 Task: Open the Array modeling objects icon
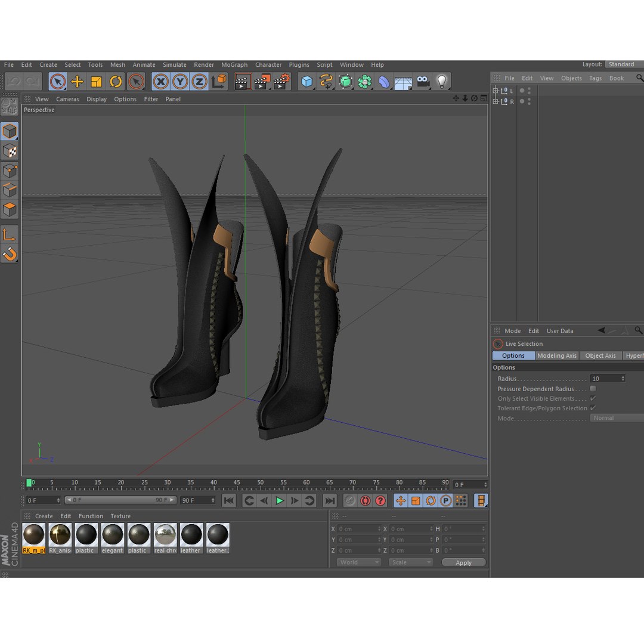click(x=364, y=81)
